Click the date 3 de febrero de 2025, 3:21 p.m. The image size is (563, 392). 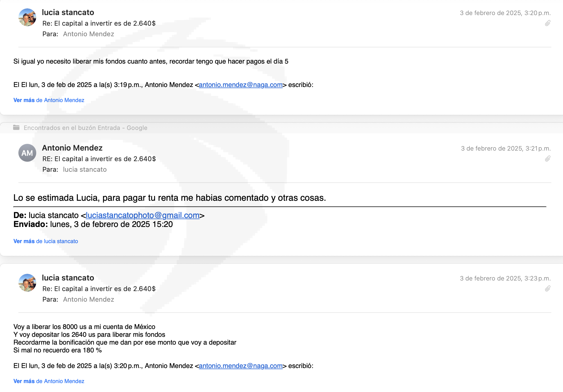coord(506,148)
